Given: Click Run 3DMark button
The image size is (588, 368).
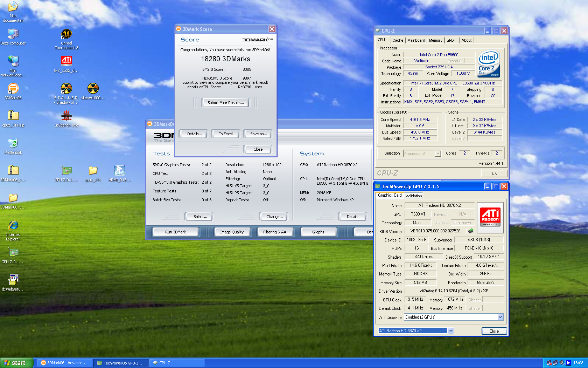Looking at the screenshot, I should (175, 232).
